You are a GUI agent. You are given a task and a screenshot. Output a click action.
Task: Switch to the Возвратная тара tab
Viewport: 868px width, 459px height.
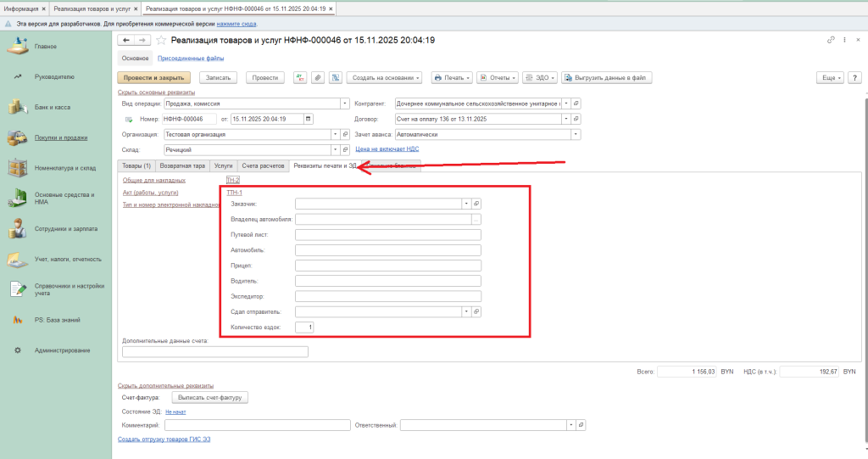click(183, 165)
